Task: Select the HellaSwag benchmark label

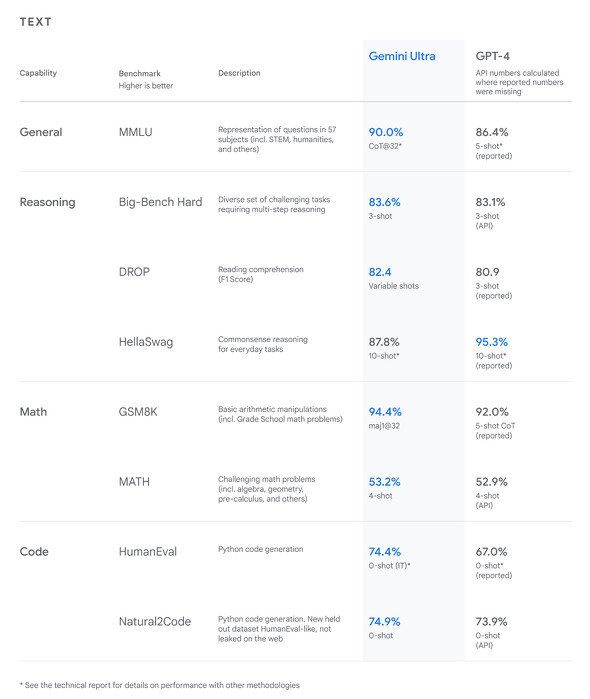Action: coord(146,342)
